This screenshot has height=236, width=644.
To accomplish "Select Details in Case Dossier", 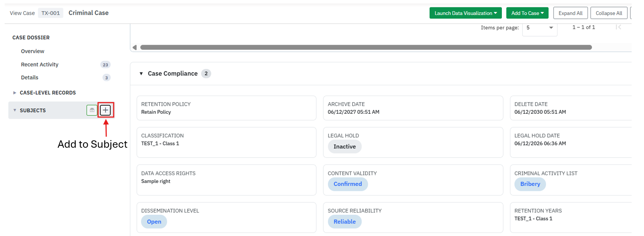I will 30,78.
